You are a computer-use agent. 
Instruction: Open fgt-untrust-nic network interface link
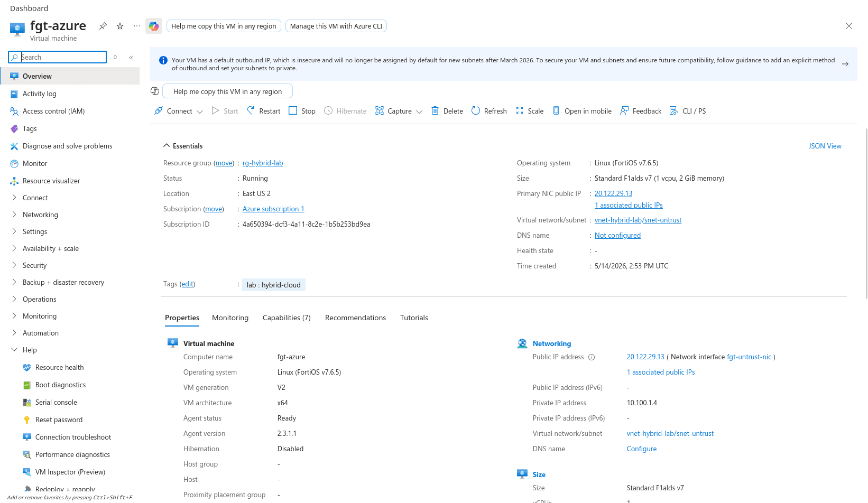click(749, 357)
